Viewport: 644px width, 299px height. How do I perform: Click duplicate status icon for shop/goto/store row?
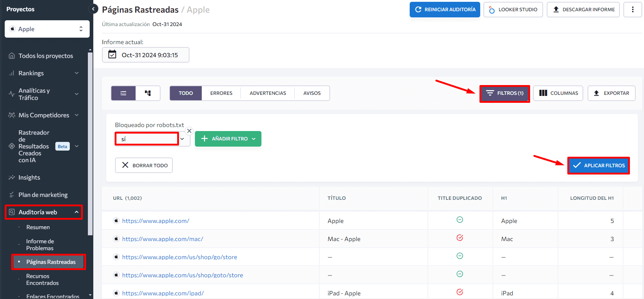(460, 274)
